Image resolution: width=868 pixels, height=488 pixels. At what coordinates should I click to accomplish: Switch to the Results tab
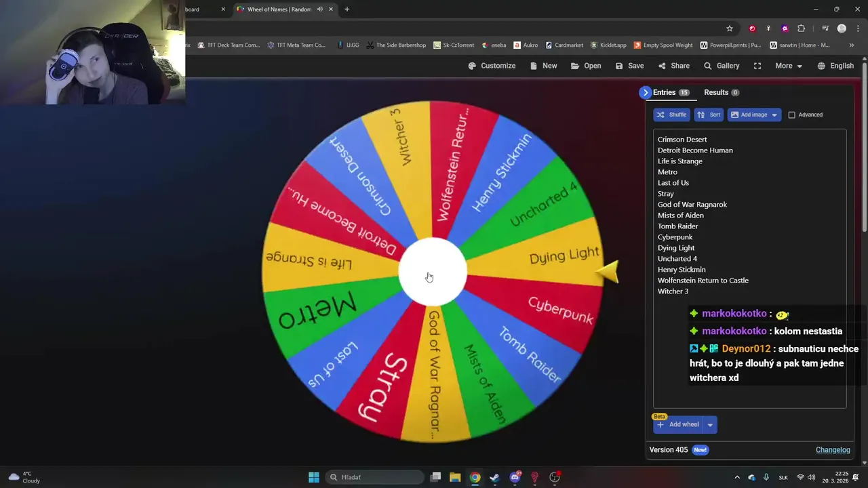click(721, 92)
